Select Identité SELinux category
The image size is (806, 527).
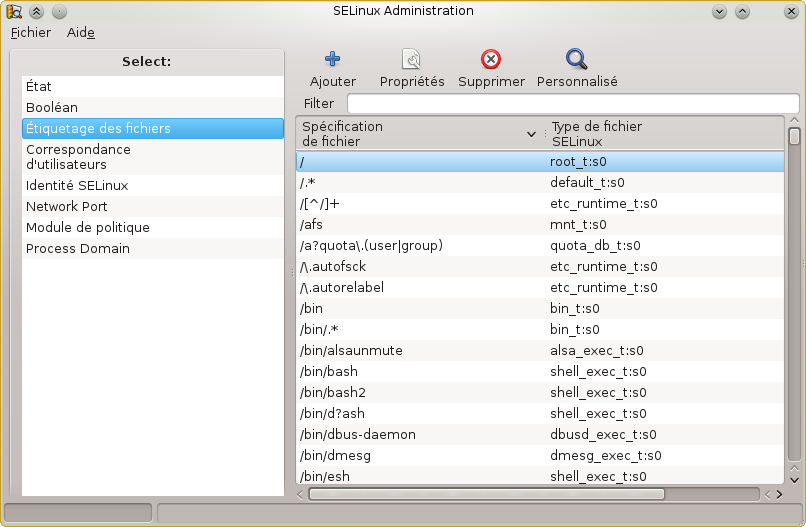(153, 186)
